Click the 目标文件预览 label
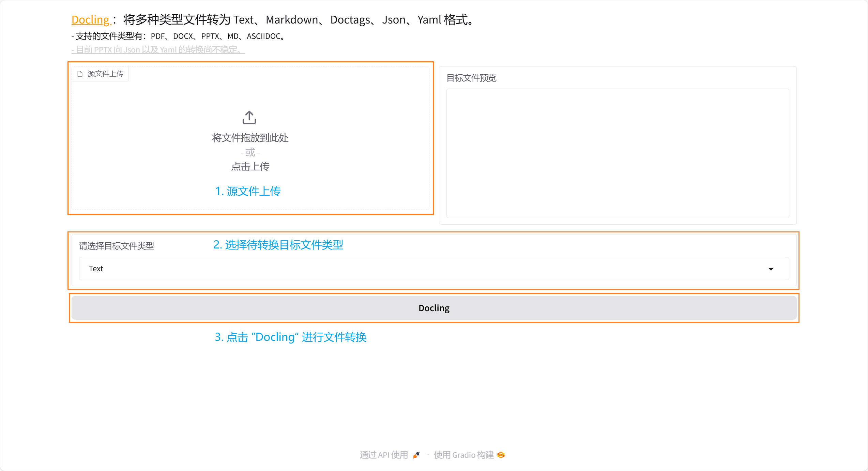 (471, 78)
